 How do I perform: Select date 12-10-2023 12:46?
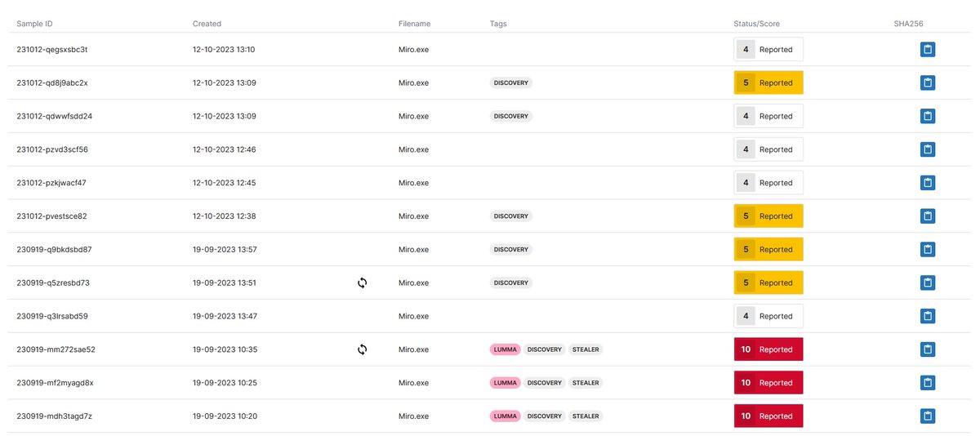coord(225,149)
